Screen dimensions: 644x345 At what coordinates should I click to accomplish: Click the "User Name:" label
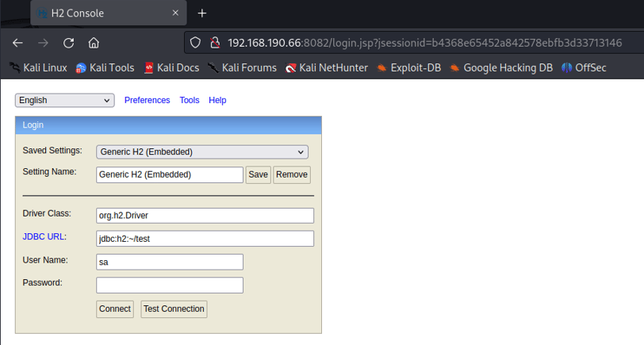click(x=45, y=260)
